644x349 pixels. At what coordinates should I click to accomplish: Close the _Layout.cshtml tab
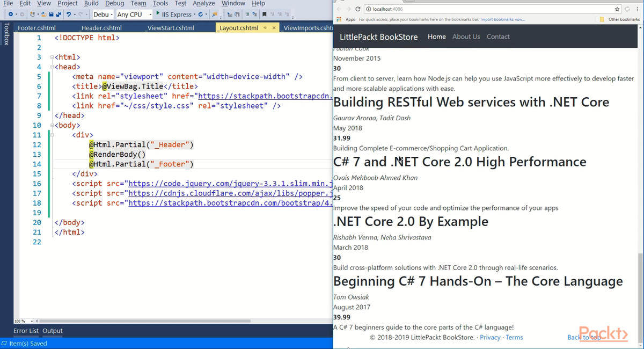coord(274,28)
